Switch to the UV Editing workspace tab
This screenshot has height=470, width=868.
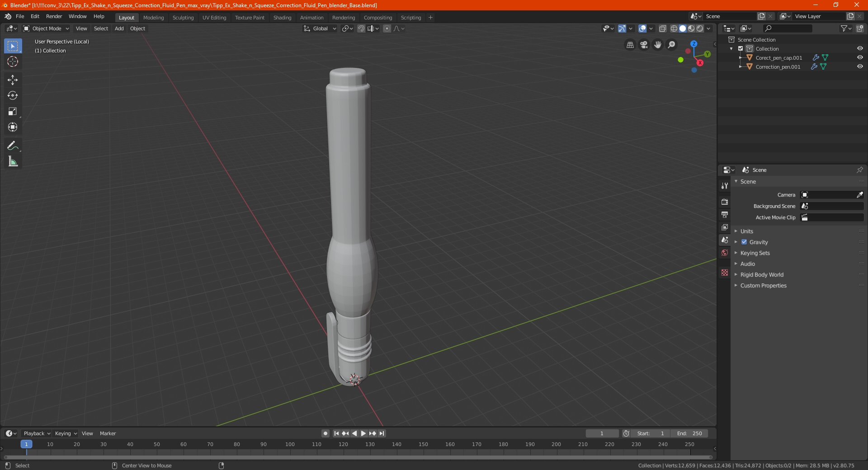(x=214, y=18)
